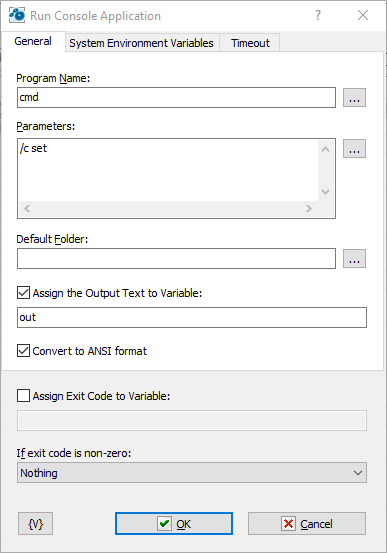Click the Parameters scroll right arrow
The image size is (387, 553).
309,208
